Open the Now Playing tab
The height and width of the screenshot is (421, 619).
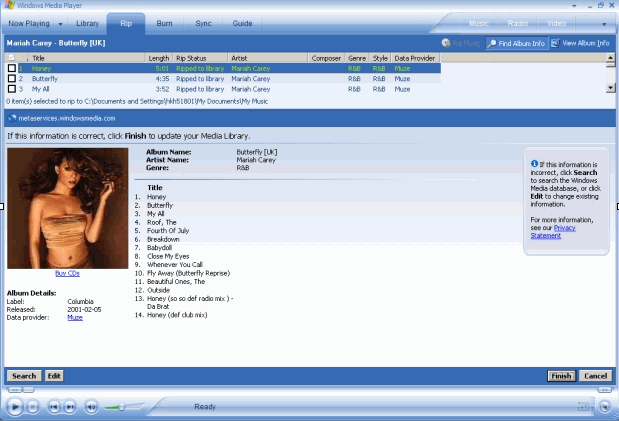(29, 23)
